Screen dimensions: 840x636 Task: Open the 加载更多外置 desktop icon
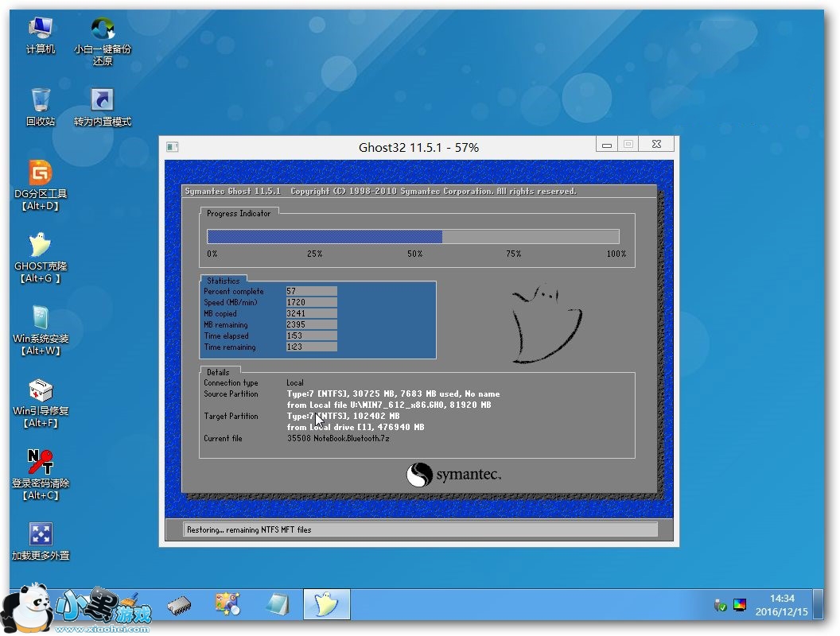[x=41, y=534]
